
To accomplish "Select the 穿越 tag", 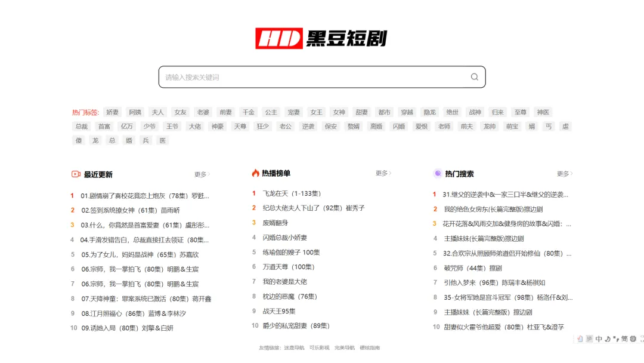I will [407, 112].
